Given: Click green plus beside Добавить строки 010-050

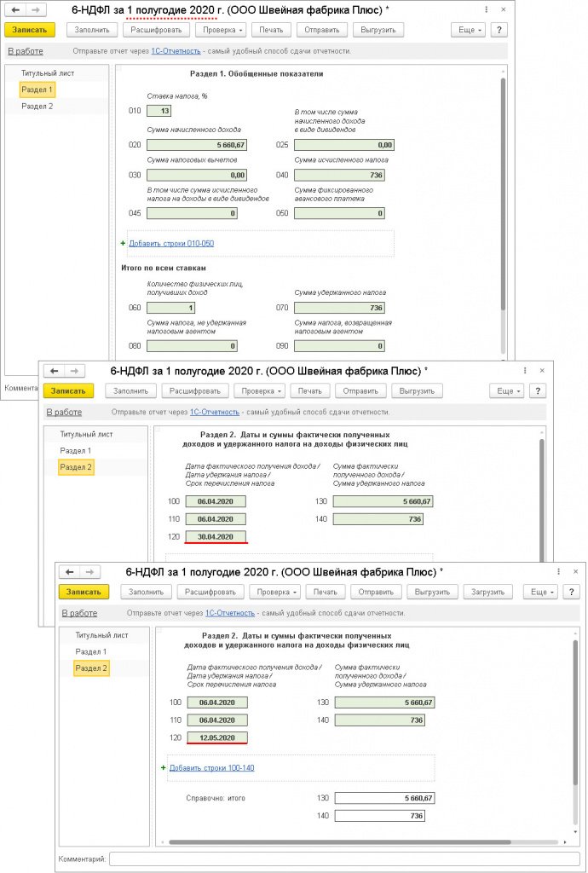Looking at the screenshot, I should pos(123,244).
